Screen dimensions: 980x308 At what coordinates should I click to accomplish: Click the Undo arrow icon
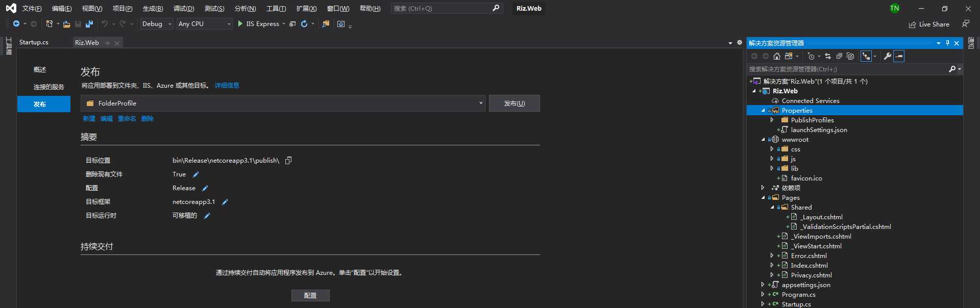click(105, 24)
